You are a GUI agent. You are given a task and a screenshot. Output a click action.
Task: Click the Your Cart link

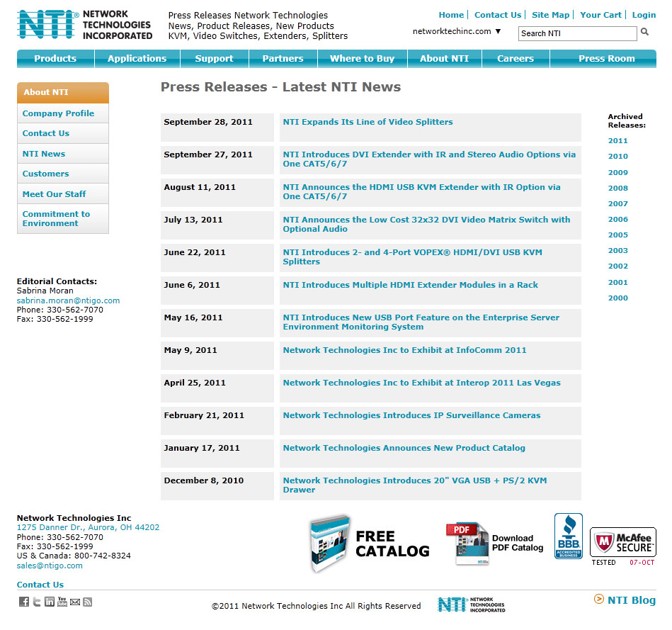[x=600, y=15]
